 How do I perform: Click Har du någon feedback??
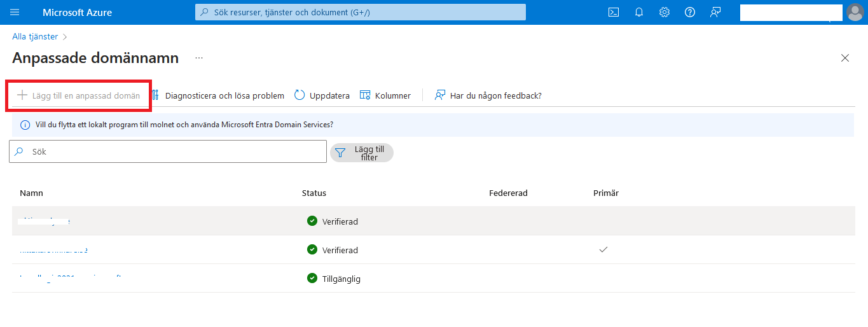pyautogui.click(x=488, y=95)
